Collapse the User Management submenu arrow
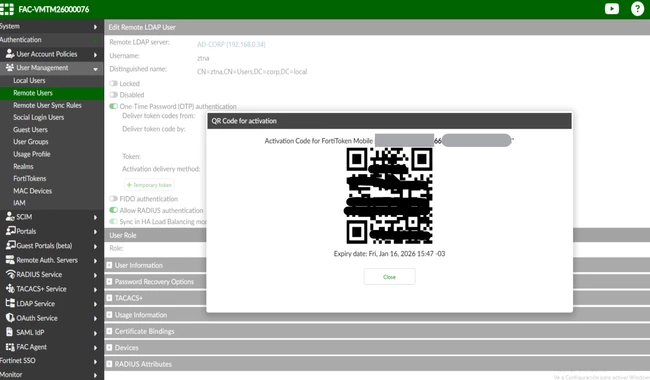Screen dimensions: 650x380 (x=95, y=69)
